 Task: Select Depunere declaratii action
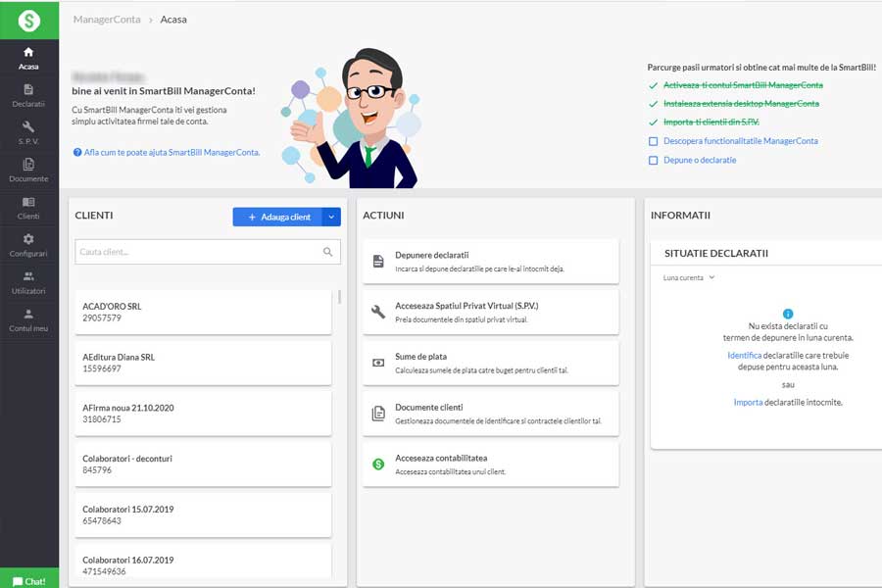490,261
